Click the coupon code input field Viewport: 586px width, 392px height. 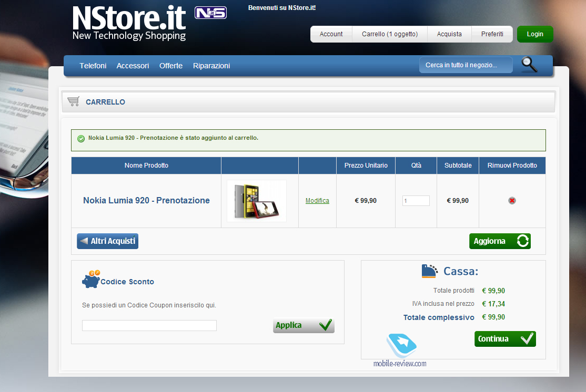(x=149, y=326)
